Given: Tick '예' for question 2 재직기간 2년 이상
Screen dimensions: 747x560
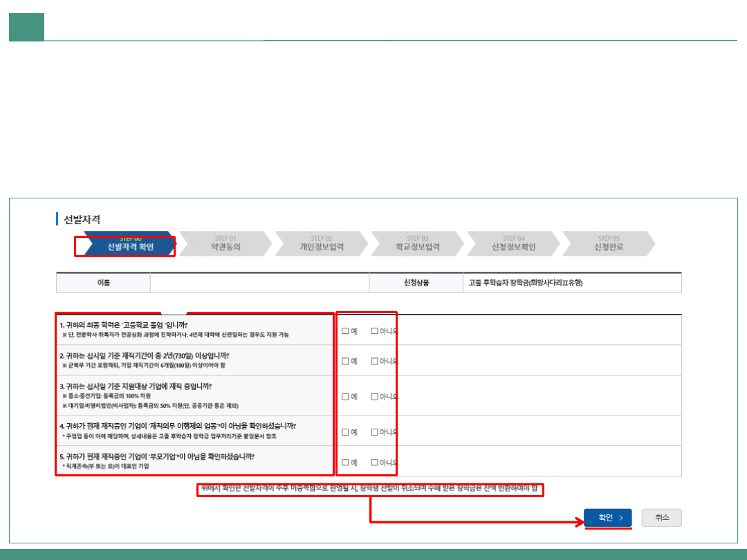Looking at the screenshot, I should point(345,361).
